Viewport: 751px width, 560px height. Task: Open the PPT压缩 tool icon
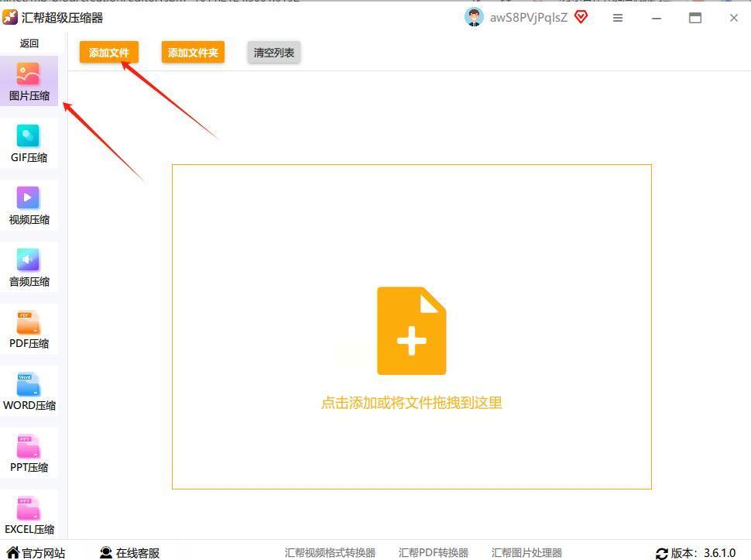point(28,445)
